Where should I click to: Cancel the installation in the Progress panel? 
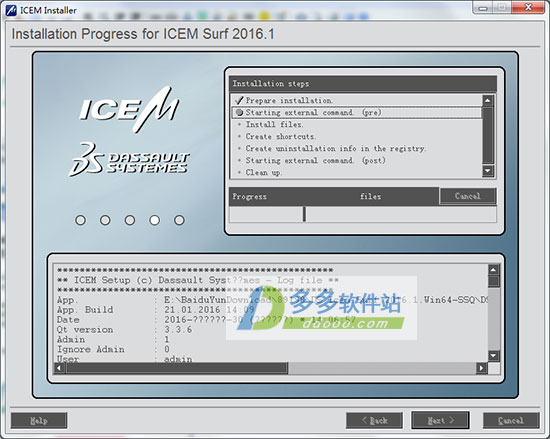[468, 196]
